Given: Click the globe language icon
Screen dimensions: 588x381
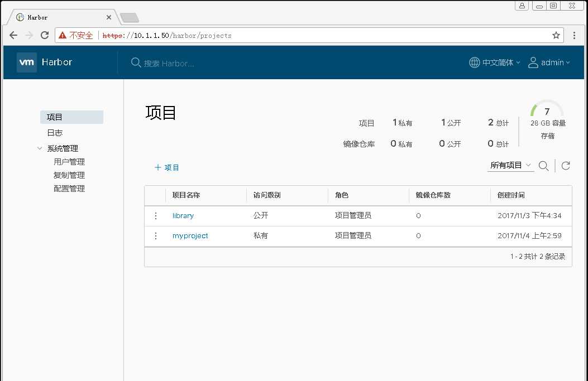Looking at the screenshot, I should tap(475, 62).
